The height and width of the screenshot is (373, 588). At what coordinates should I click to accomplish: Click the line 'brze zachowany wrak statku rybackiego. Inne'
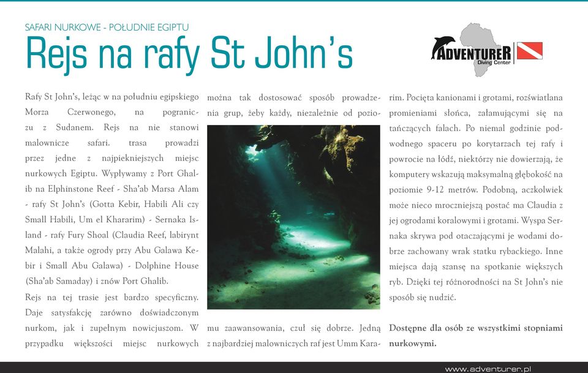(476, 251)
